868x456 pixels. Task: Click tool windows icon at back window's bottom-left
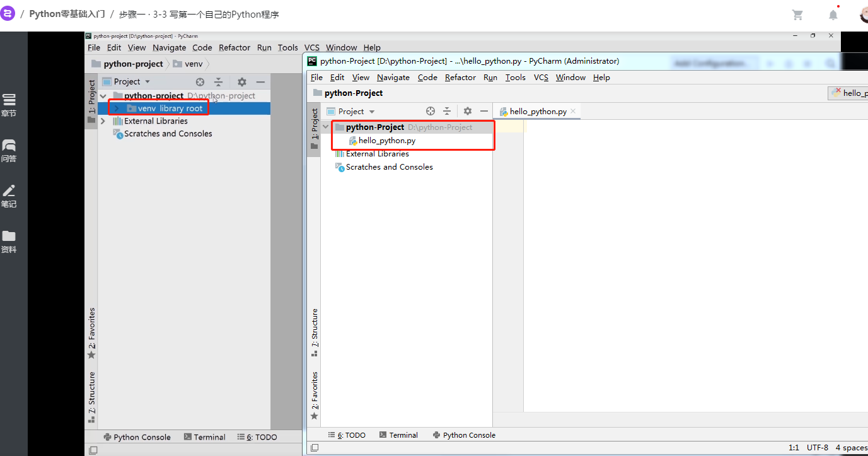click(93, 450)
